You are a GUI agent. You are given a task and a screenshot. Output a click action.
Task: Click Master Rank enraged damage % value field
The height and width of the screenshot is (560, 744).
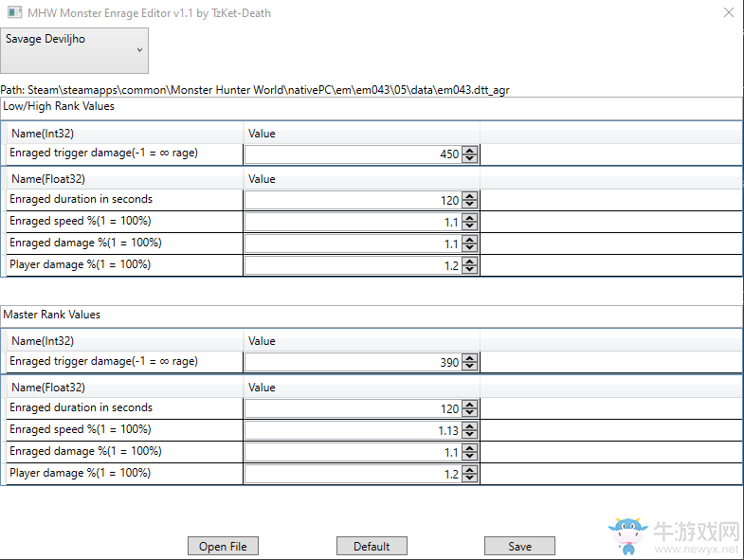(353, 453)
